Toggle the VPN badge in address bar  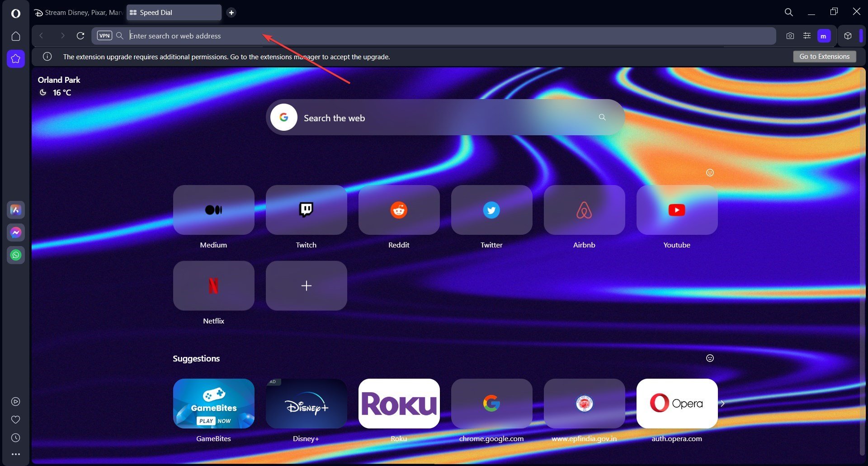[x=104, y=36]
